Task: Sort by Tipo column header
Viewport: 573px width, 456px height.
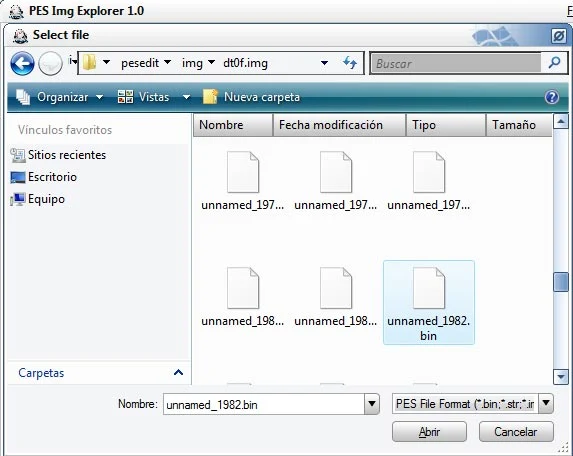Action: (446, 125)
